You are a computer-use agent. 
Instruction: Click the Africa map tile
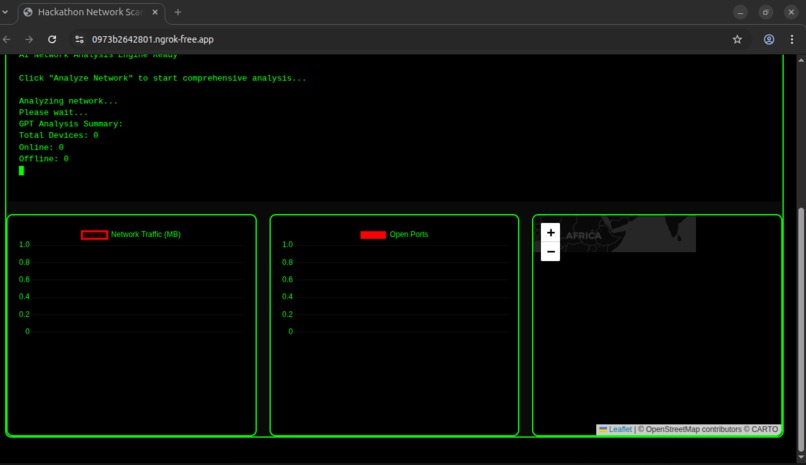(615, 234)
